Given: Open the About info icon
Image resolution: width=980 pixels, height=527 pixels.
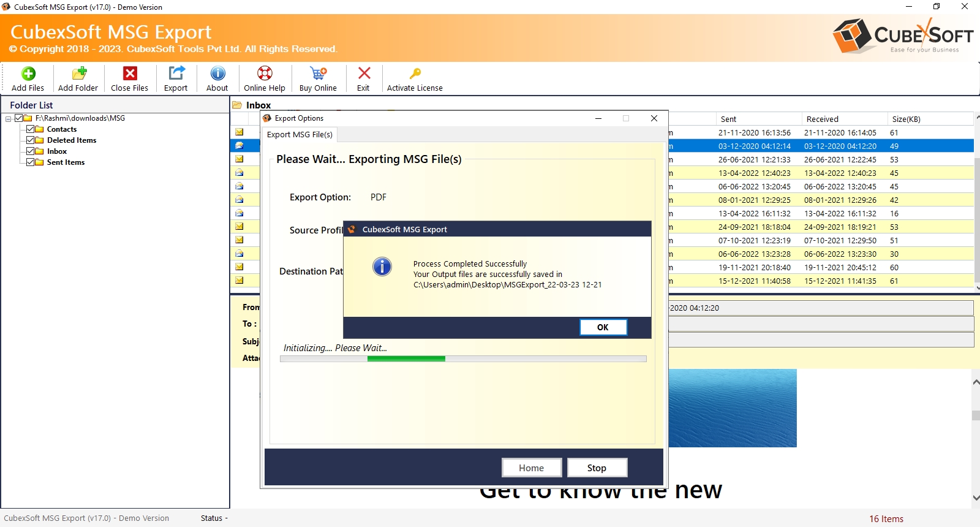Looking at the screenshot, I should click(217, 74).
